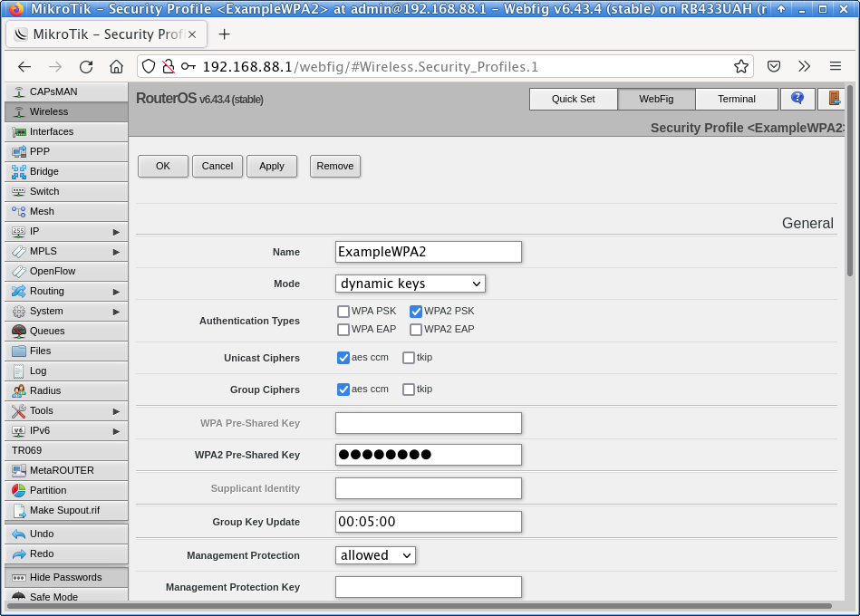This screenshot has width=860, height=616.
Task: Open the Firefox hamburger menu
Action: pos(836,66)
